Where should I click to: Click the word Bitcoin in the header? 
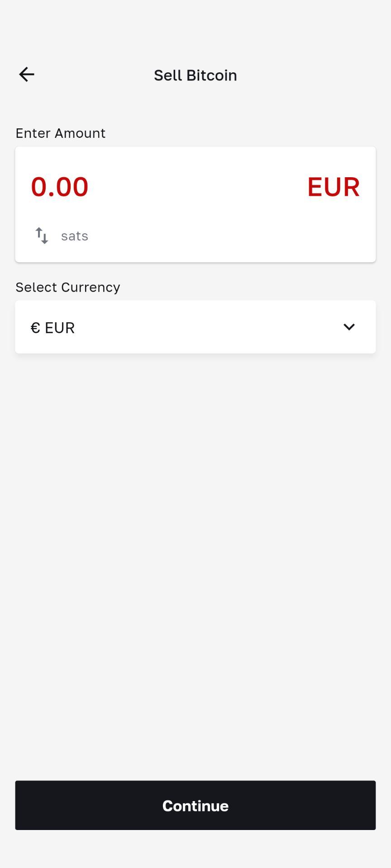[x=212, y=75]
